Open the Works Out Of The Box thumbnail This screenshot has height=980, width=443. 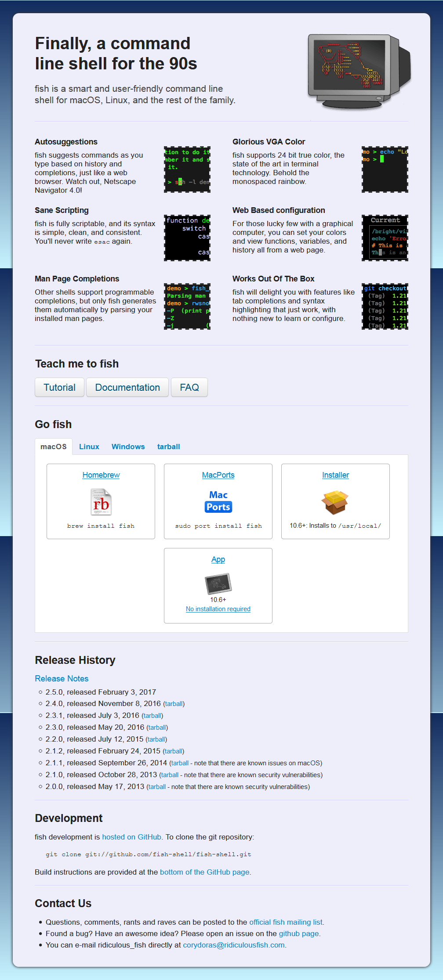point(385,306)
